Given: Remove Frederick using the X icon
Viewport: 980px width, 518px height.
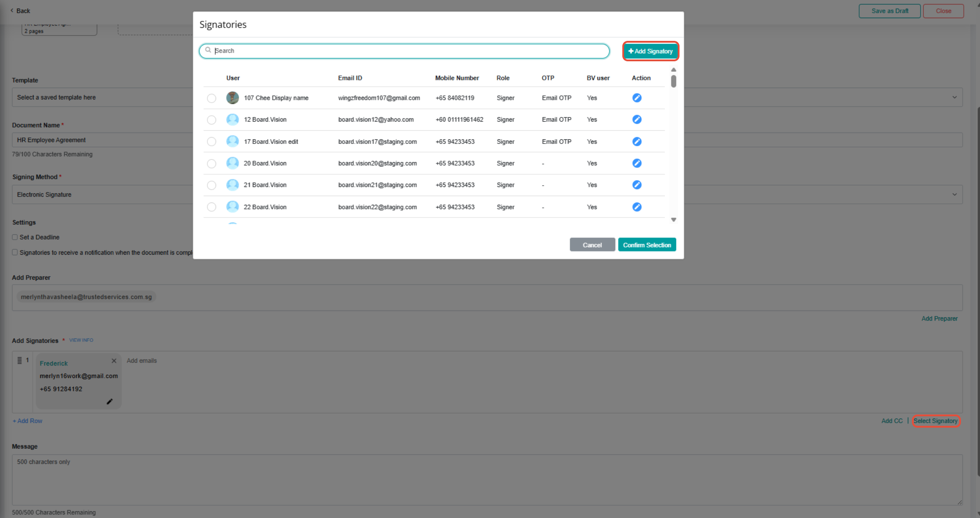Looking at the screenshot, I should coord(114,361).
